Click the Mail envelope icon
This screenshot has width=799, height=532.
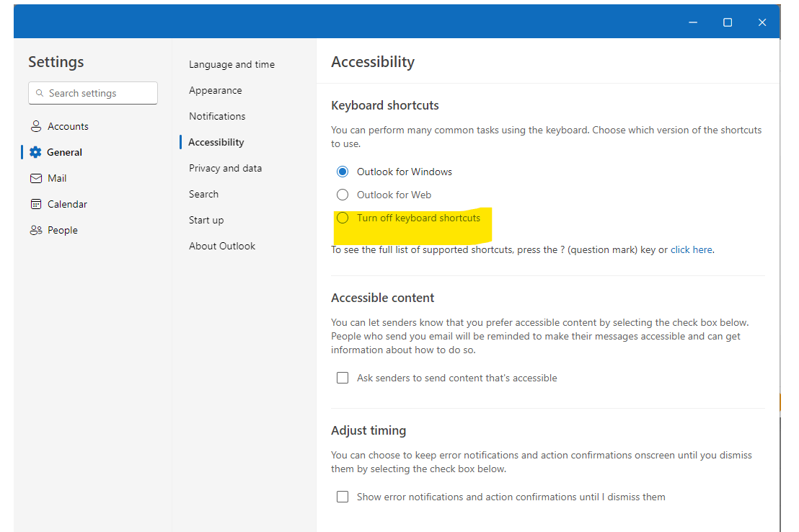click(35, 178)
